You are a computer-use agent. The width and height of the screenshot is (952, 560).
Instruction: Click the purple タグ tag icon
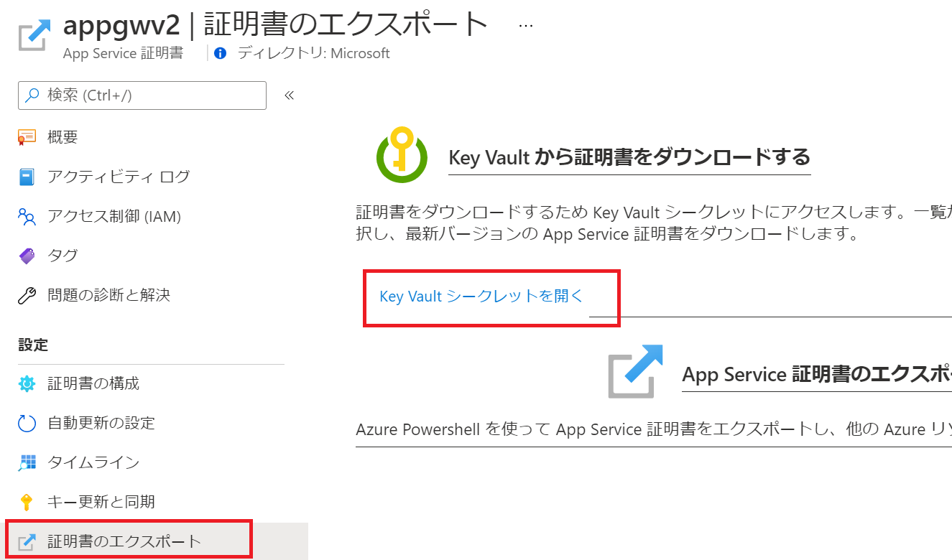pyautogui.click(x=27, y=256)
